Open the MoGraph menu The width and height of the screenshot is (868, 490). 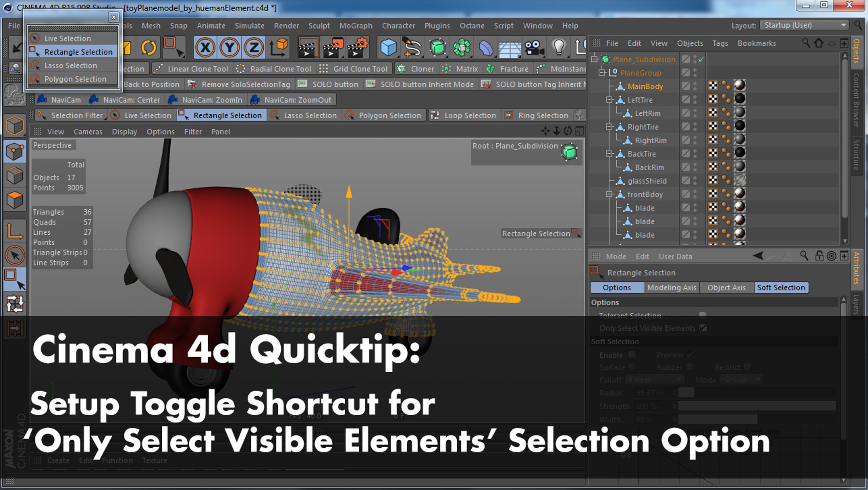(x=356, y=26)
